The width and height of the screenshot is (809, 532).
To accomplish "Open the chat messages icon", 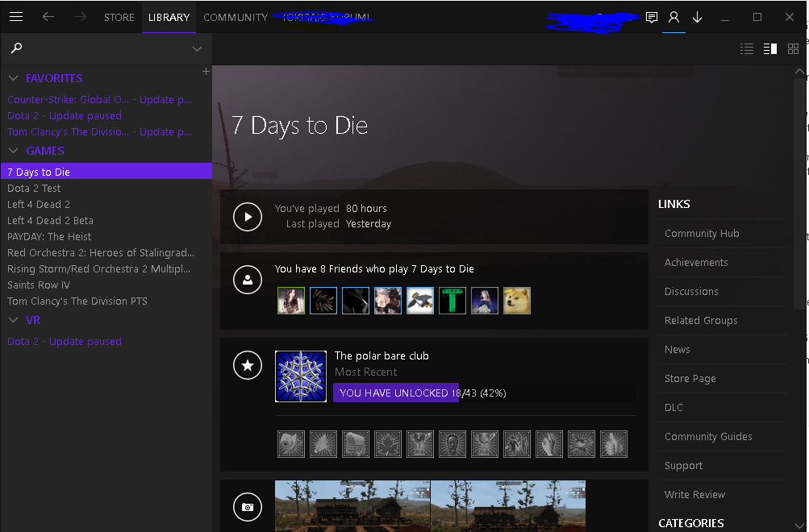I will click(x=651, y=17).
